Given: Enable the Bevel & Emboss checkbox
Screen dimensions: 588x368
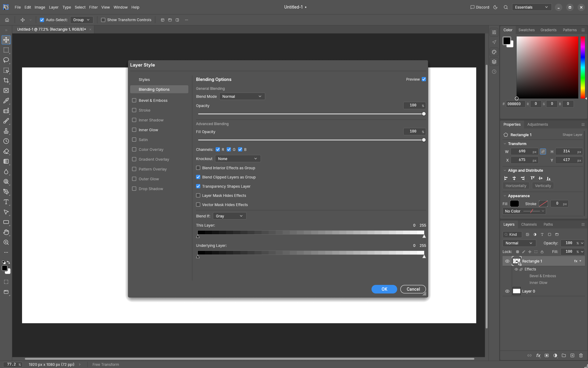Looking at the screenshot, I should coord(134,100).
